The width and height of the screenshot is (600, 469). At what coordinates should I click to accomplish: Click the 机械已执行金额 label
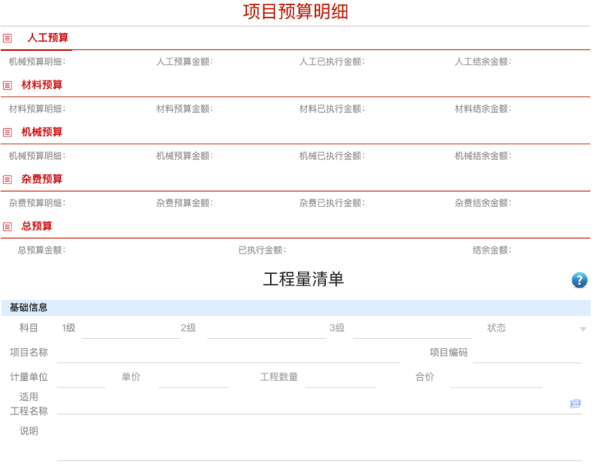(x=332, y=156)
